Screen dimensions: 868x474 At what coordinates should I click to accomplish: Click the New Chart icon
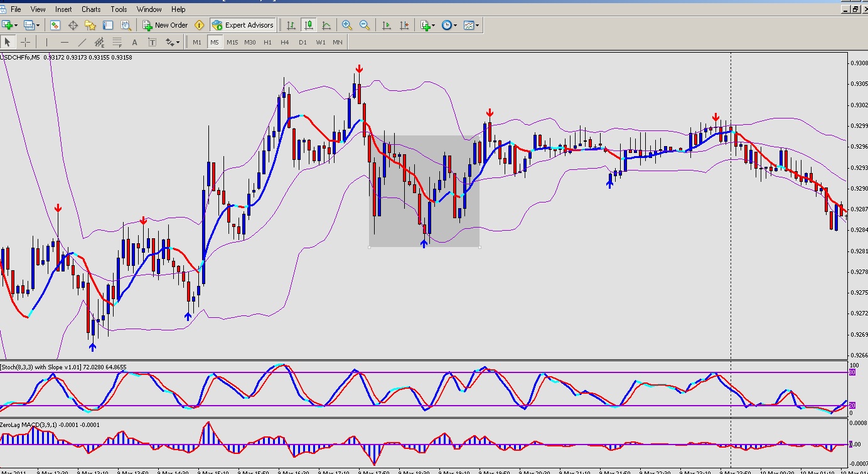[8, 25]
